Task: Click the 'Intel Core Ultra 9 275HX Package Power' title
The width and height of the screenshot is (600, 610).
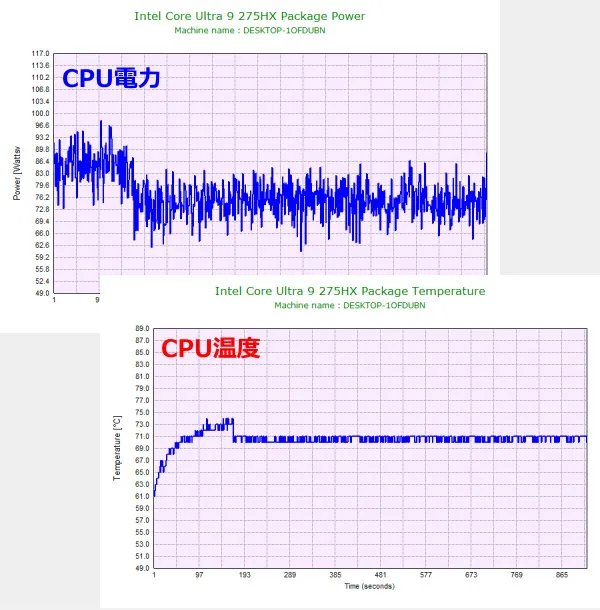Action: pyautogui.click(x=249, y=16)
